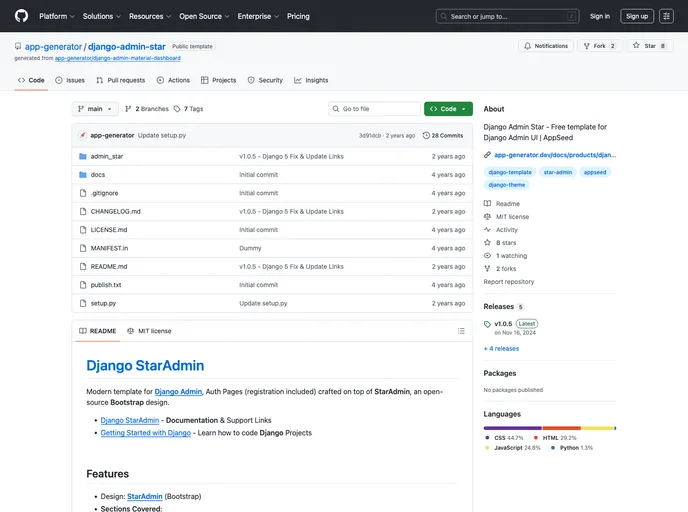Click the Notifications bell button

tap(546, 46)
